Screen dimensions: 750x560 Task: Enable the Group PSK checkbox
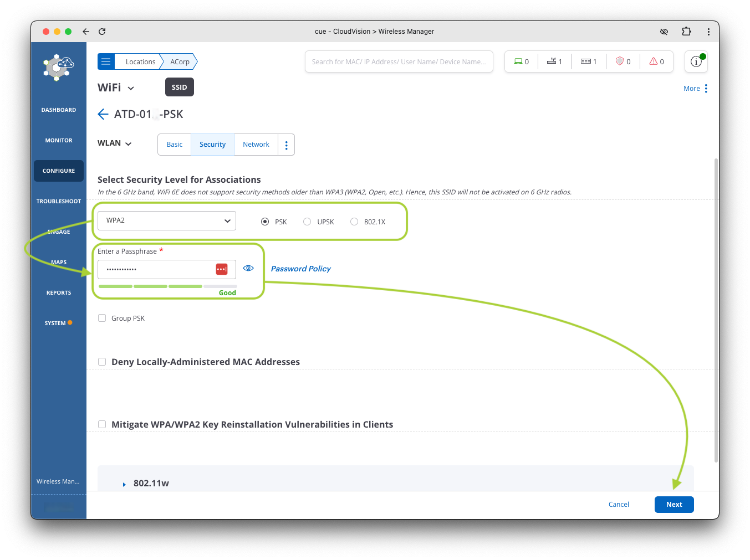point(102,318)
